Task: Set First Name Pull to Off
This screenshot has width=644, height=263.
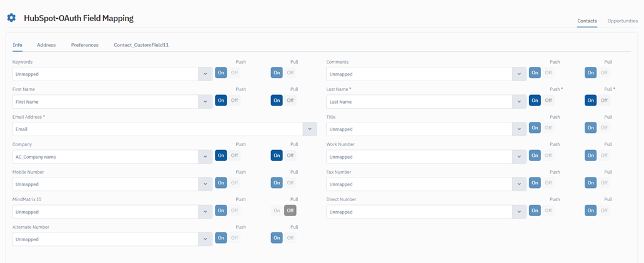Action: tap(290, 101)
